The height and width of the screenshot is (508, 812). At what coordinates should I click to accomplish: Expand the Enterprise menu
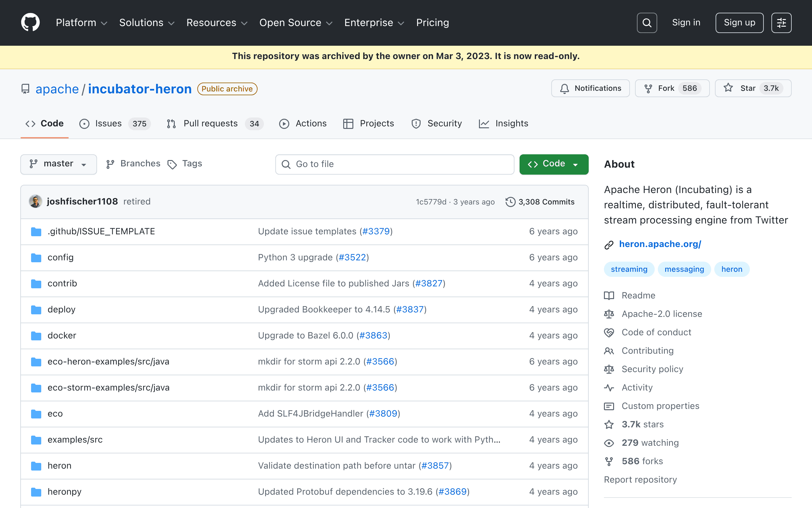pos(374,23)
